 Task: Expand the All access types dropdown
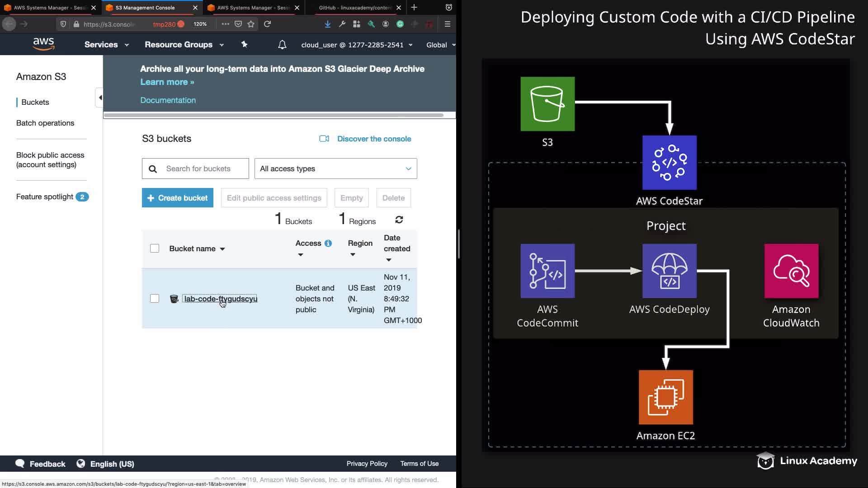335,169
